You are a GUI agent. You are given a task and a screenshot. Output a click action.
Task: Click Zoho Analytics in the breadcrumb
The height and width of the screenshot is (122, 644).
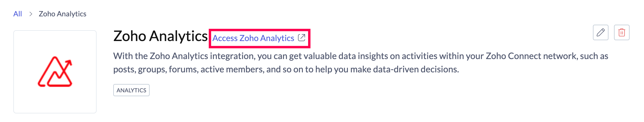pyautogui.click(x=62, y=14)
